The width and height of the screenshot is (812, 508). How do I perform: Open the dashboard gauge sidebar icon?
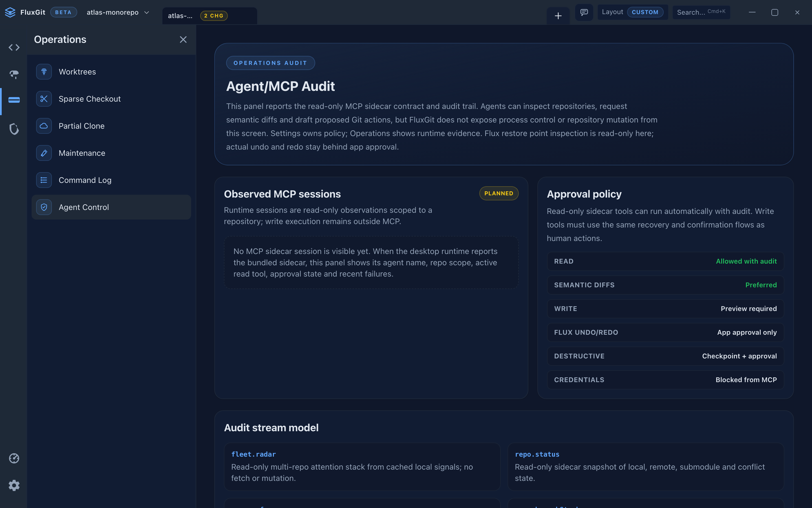[x=14, y=458]
